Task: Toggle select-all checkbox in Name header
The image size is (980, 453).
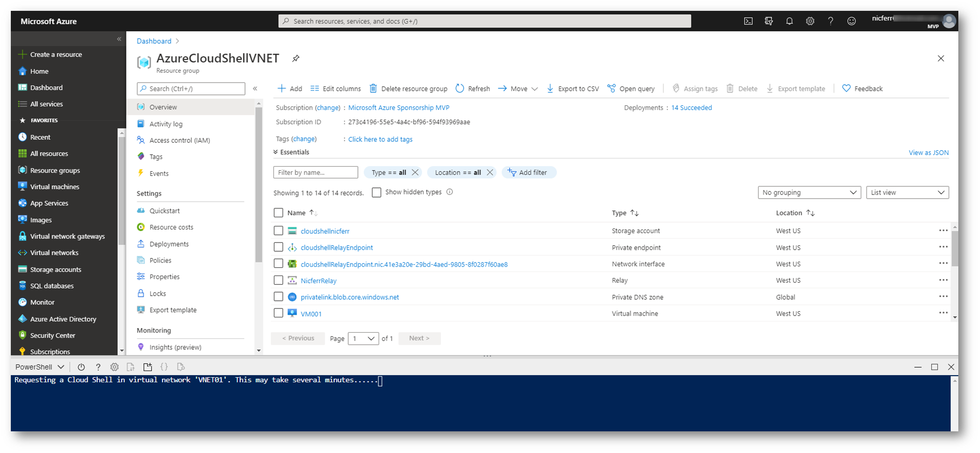Action: pos(279,213)
